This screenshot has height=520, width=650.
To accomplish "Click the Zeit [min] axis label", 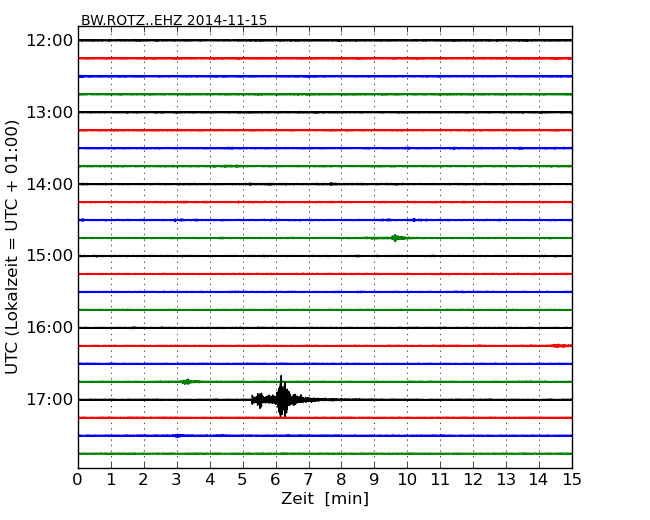I will coord(325,498).
